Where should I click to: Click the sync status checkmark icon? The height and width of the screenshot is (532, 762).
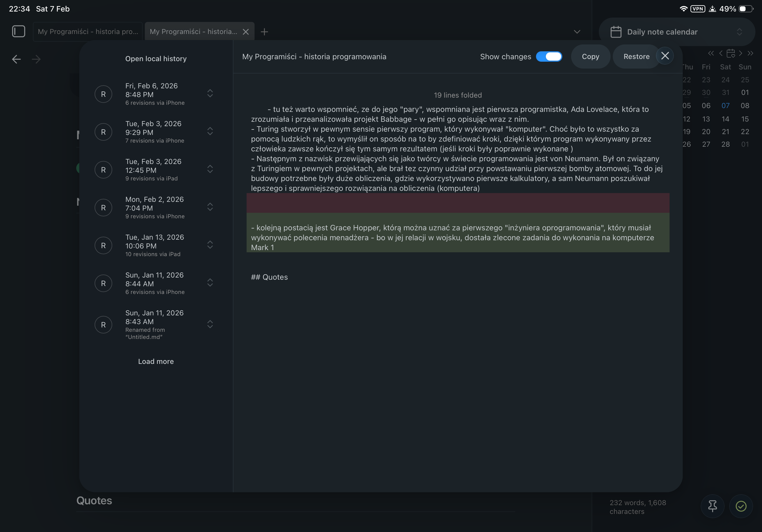[741, 506]
